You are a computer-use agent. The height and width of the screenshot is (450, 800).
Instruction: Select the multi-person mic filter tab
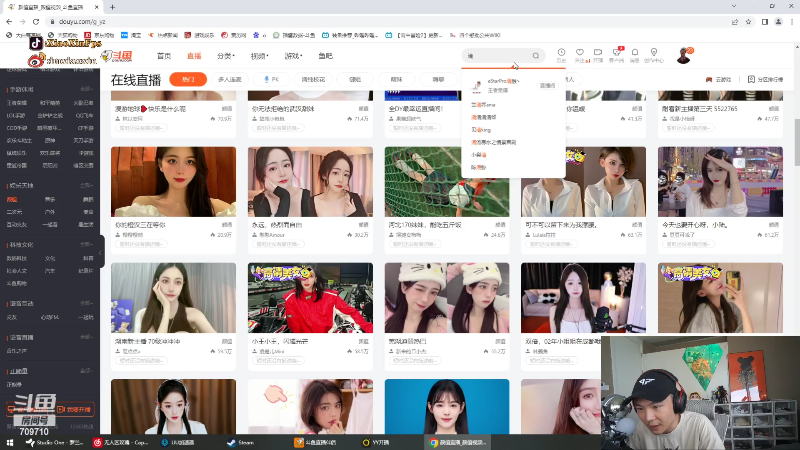tap(230, 80)
